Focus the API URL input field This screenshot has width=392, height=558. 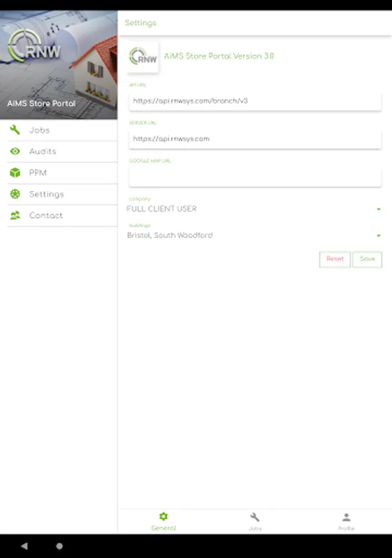pyautogui.click(x=255, y=101)
